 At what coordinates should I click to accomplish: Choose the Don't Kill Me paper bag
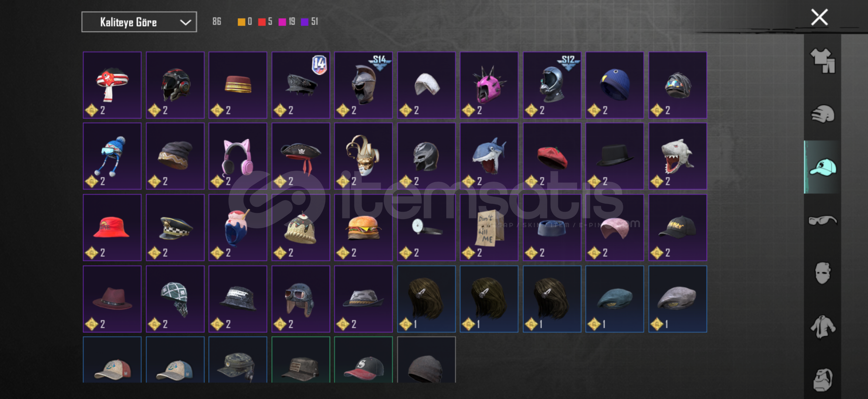[x=489, y=228]
